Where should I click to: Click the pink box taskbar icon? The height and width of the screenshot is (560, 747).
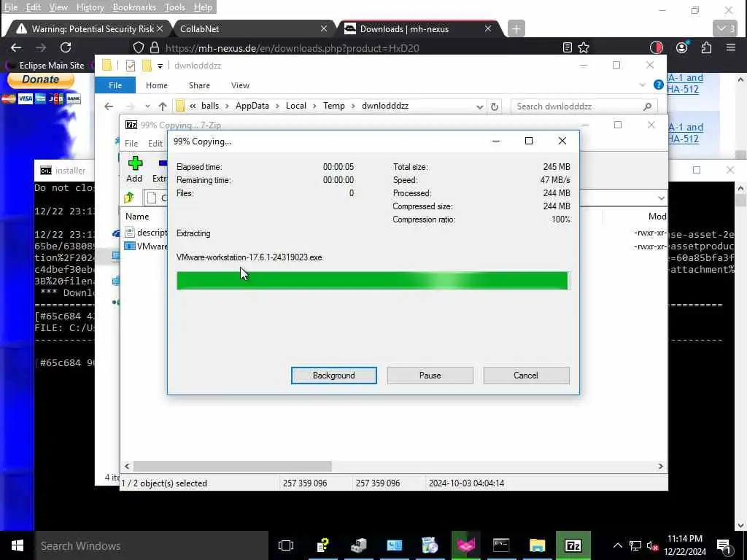465,545
